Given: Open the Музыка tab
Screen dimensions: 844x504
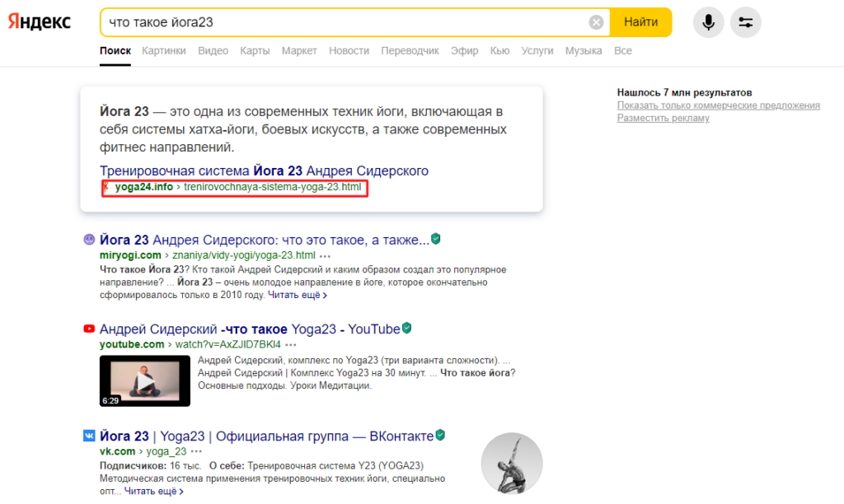Looking at the screenshot, I should [x=584, y=50].
